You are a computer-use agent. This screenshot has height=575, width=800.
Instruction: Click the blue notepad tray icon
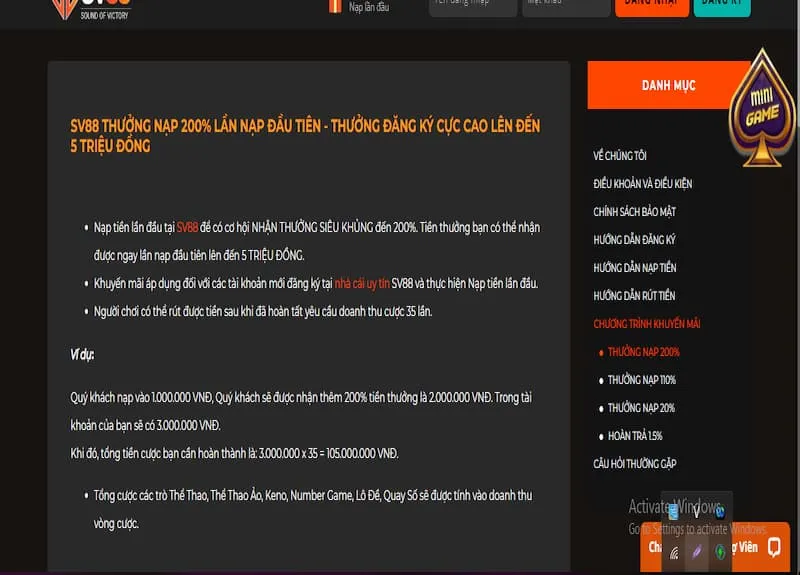tap(674, 512)
